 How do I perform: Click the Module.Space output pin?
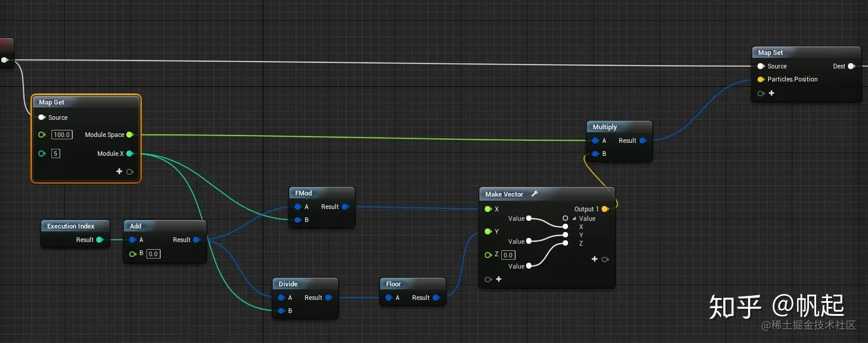click(x=129, y=135)
